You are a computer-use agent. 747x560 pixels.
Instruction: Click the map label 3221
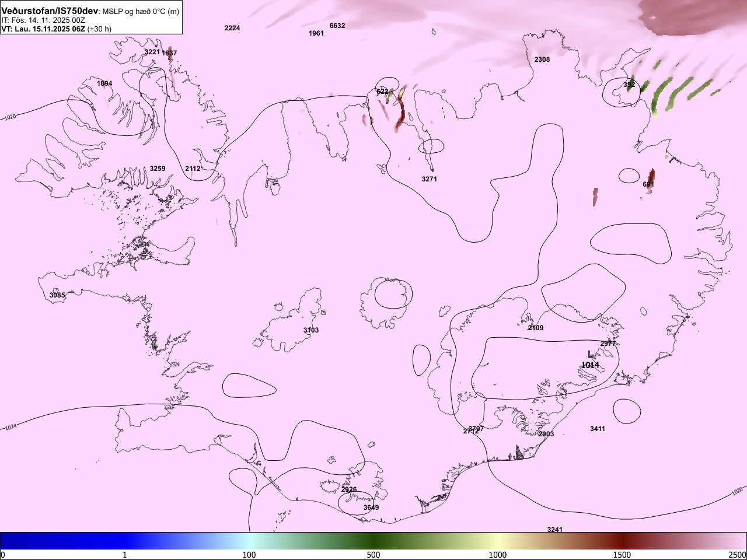click(152, 52)
